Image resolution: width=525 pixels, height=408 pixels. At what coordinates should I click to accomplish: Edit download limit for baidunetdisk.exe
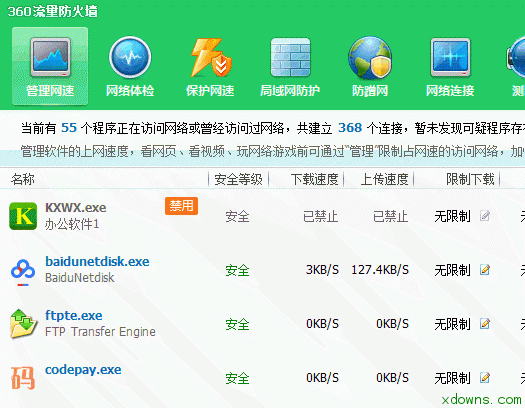tap(485, 269)
